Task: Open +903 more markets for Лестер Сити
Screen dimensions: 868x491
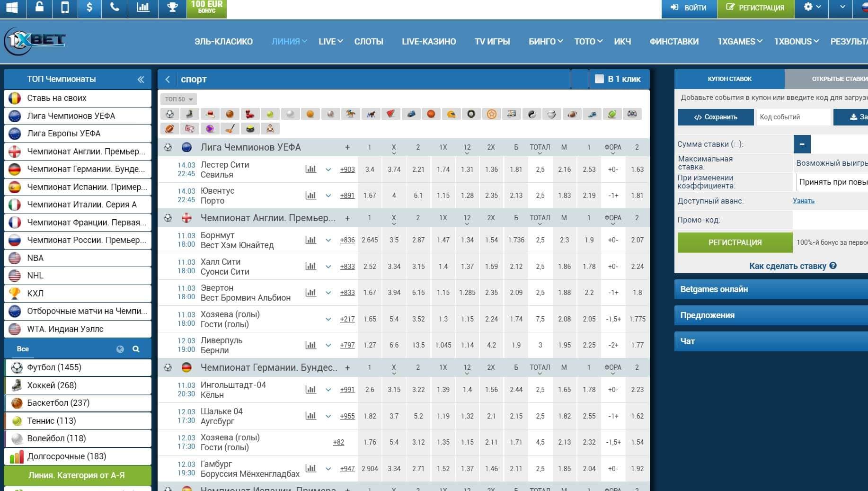Action: [347, 170]
